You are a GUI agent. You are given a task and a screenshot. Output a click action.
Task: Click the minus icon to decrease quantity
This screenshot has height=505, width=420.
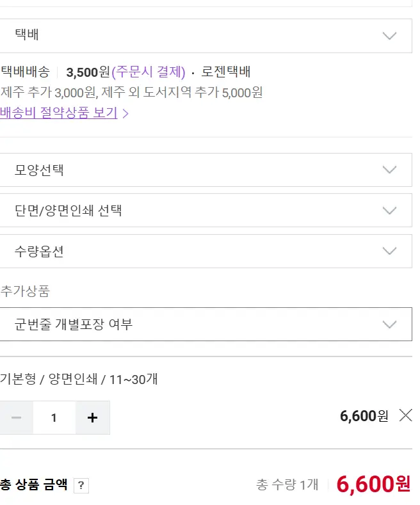(17, 418)
